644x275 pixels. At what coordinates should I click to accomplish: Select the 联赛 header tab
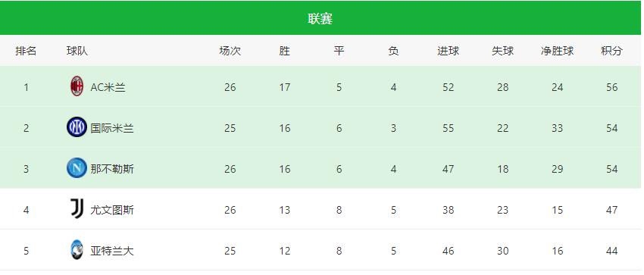coord(320,18)
